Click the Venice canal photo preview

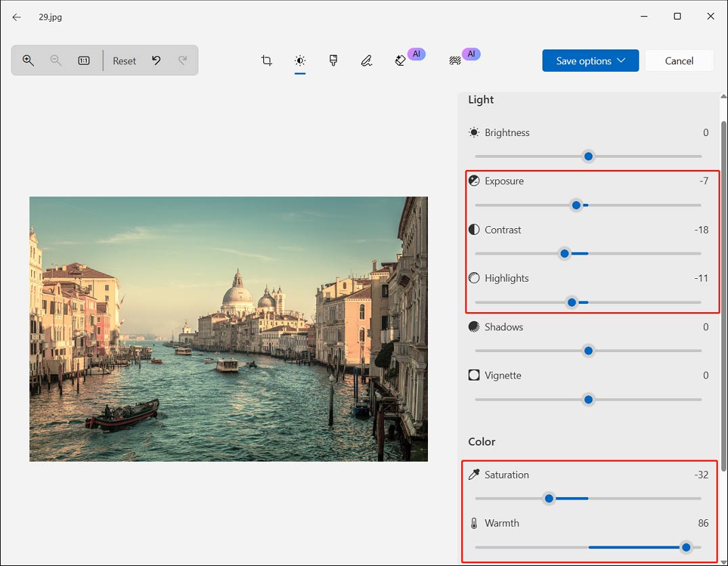pos(228,329)
